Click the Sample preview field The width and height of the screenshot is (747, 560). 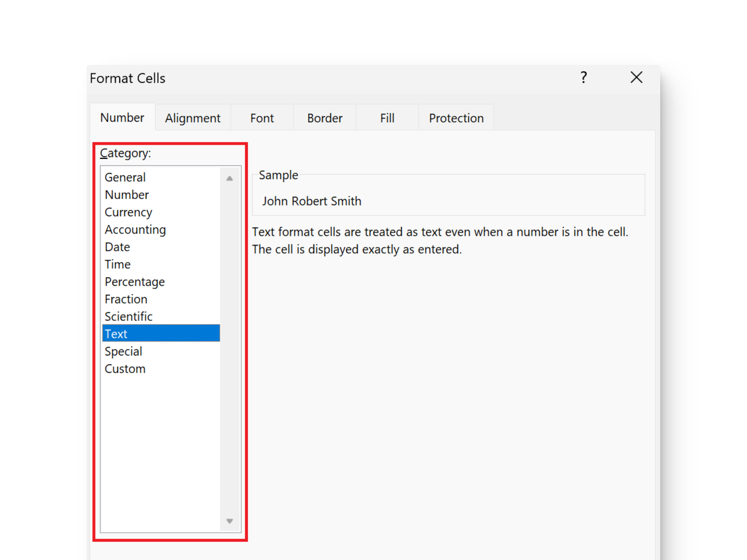click(x=447, y=200)
